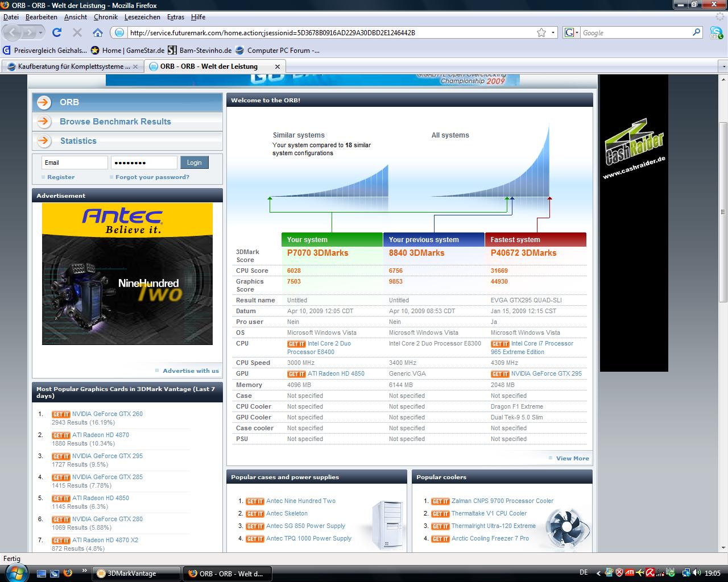Open the Antec Skeleton link
The height and width of the screenshot is (582, 728).
click(287, 513)
